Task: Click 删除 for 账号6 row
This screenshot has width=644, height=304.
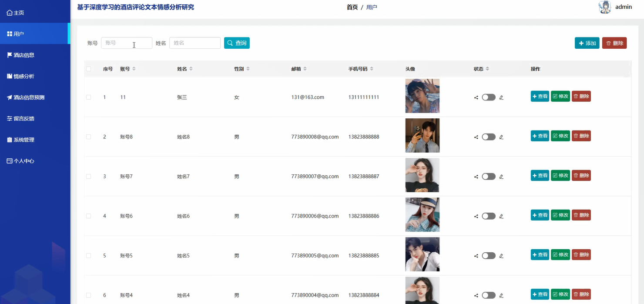Action: (581, 215)
